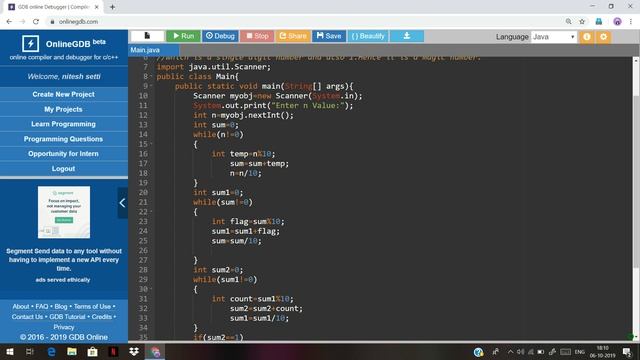The height and width of the screenshot is (360, 640).
Task: Open Create New Project
Action: tap(64, 94)
